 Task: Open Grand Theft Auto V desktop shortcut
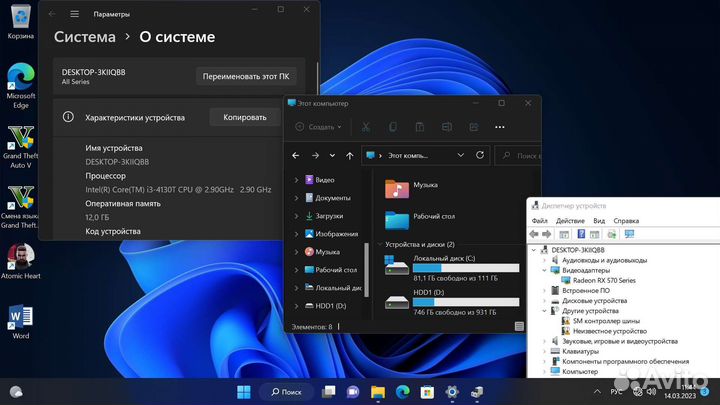pos(19,139)
